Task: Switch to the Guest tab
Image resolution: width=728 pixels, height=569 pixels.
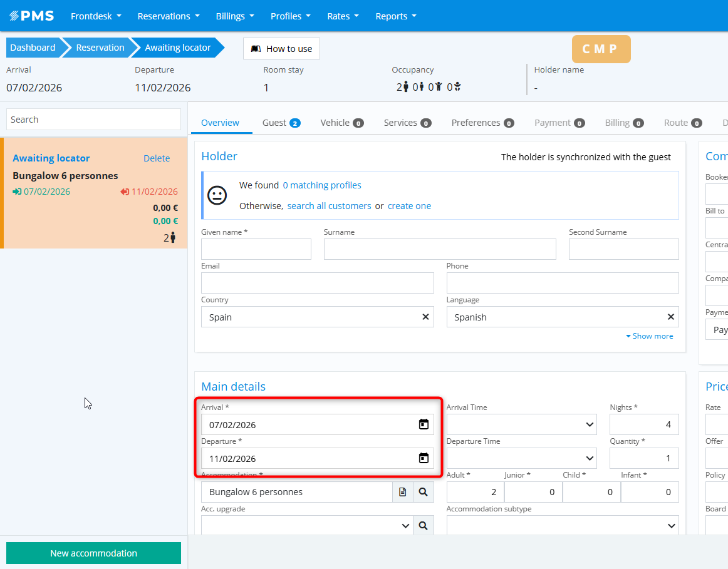Action: (x=281, y=123)
